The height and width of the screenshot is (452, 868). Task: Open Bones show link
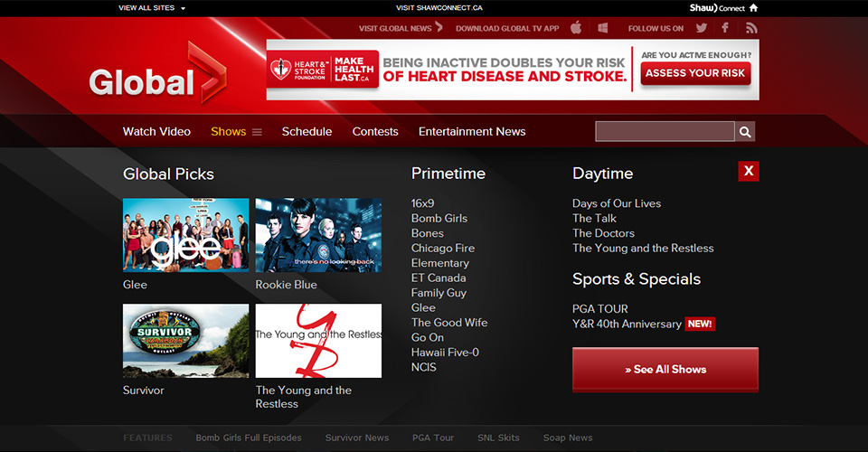point(428,233)
